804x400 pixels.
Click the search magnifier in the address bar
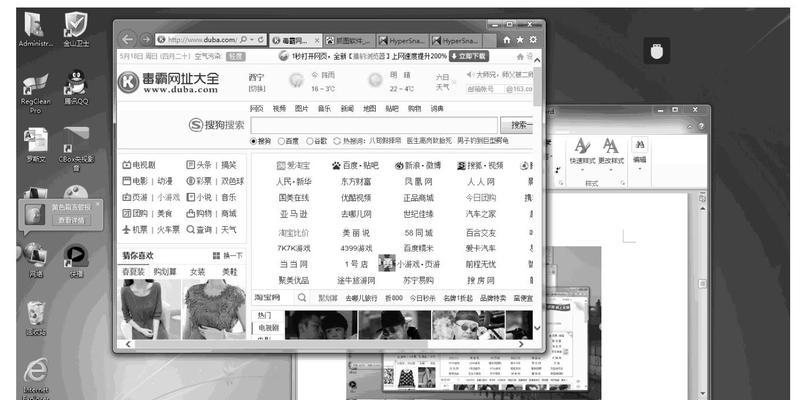click(x=243, y=39)
